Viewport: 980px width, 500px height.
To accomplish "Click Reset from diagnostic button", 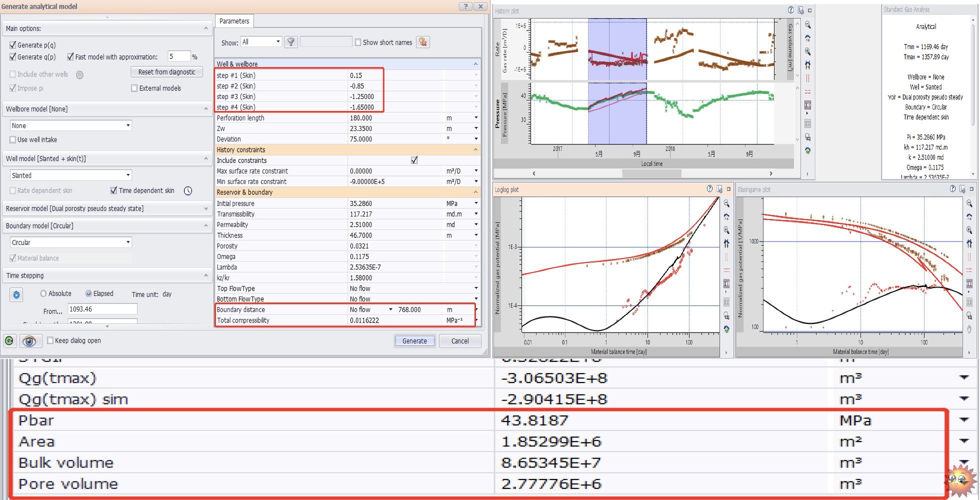I will point(167,72).
